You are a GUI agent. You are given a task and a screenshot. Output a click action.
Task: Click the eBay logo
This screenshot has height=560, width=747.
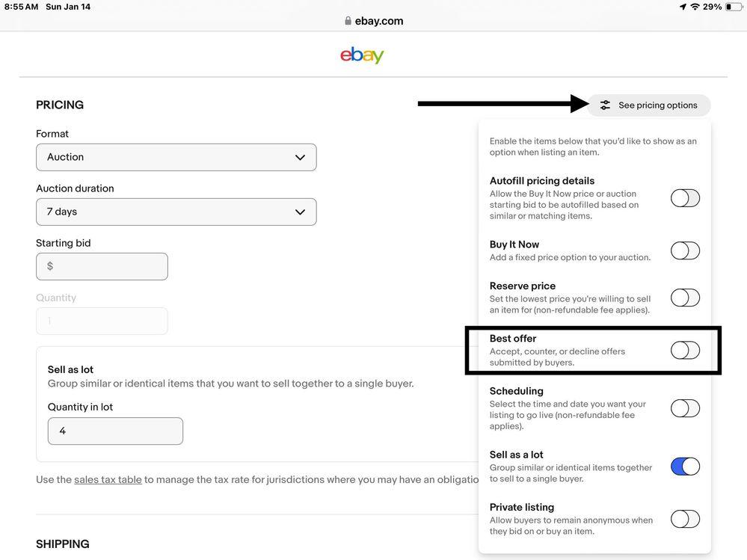point(362,55)
